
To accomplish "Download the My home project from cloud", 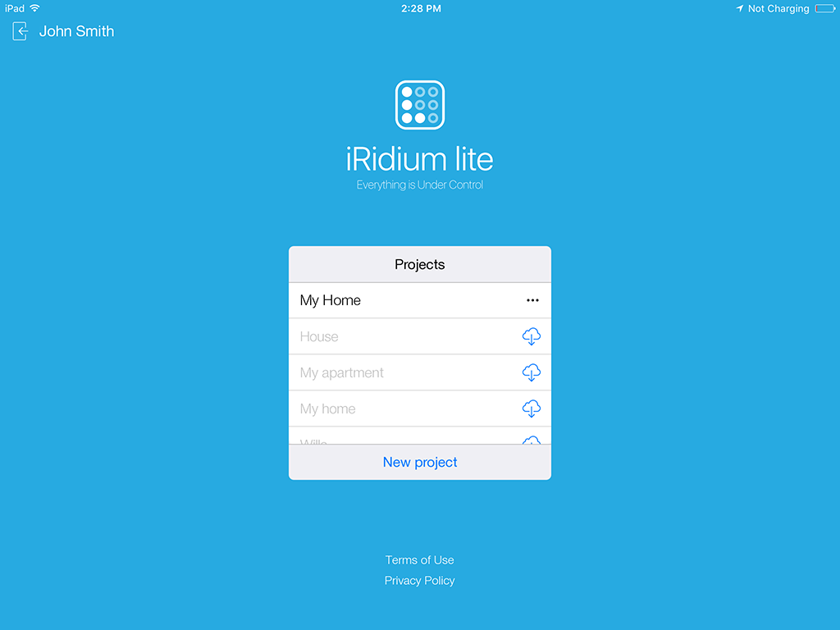I will 532,409.
